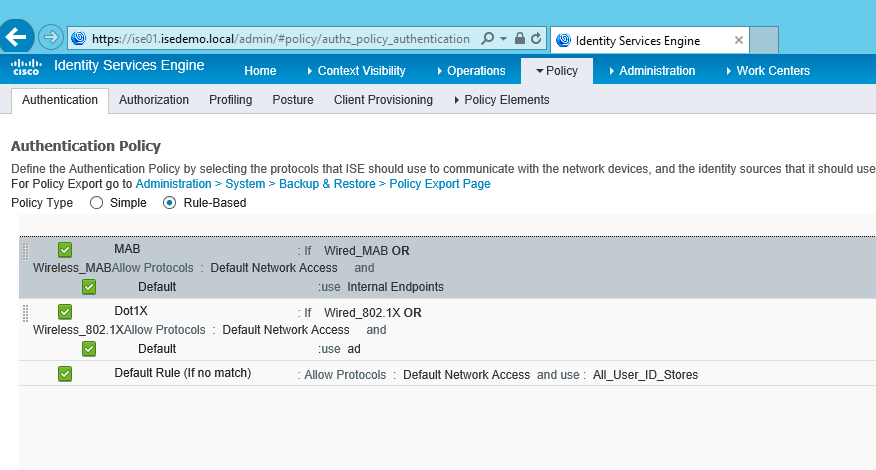Screen dimensions: 876x470
Task: Toggle the MAB Default sub-rule checkbox
Action: (x=89, y=287)
